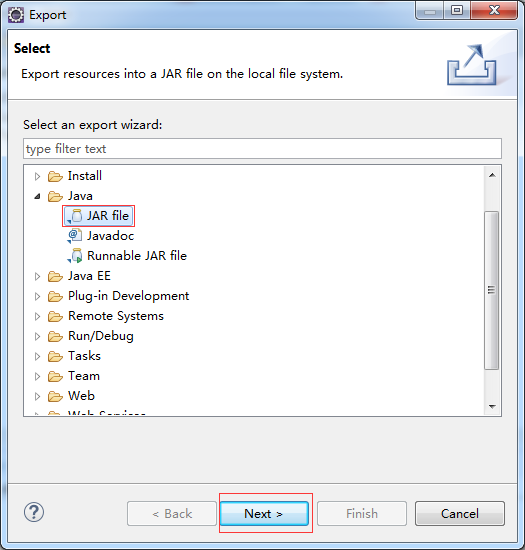Screen dimensions: 525x550
Task: Select the Runnable JAR file icon
Action: click(x=75, y=256)
